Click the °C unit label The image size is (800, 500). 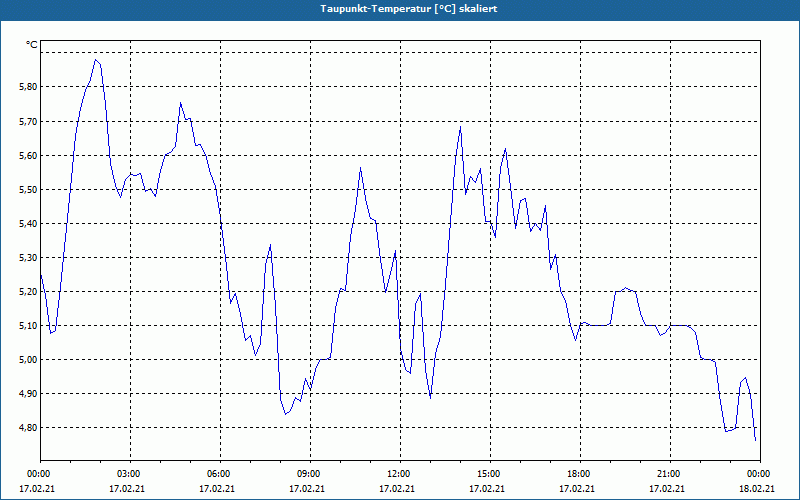32,45
